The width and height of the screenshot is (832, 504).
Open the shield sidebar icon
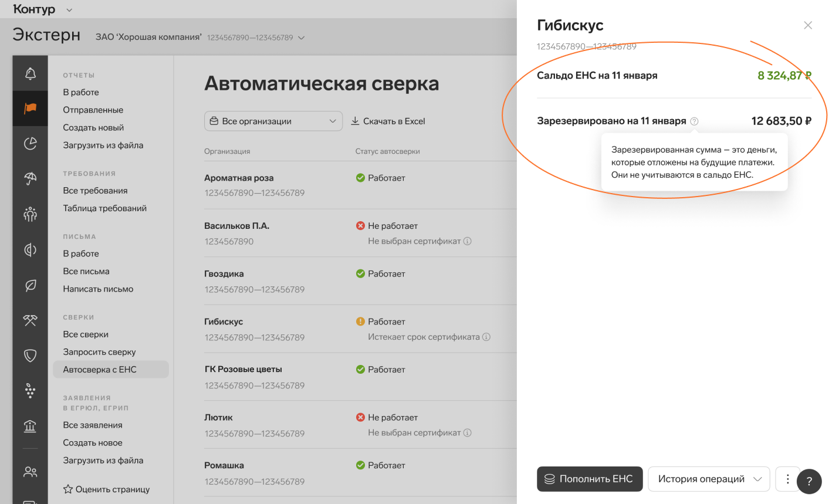pos(30,356)
